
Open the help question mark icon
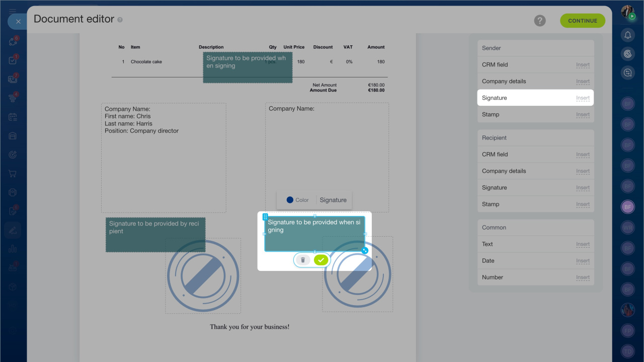click(540, 21)
